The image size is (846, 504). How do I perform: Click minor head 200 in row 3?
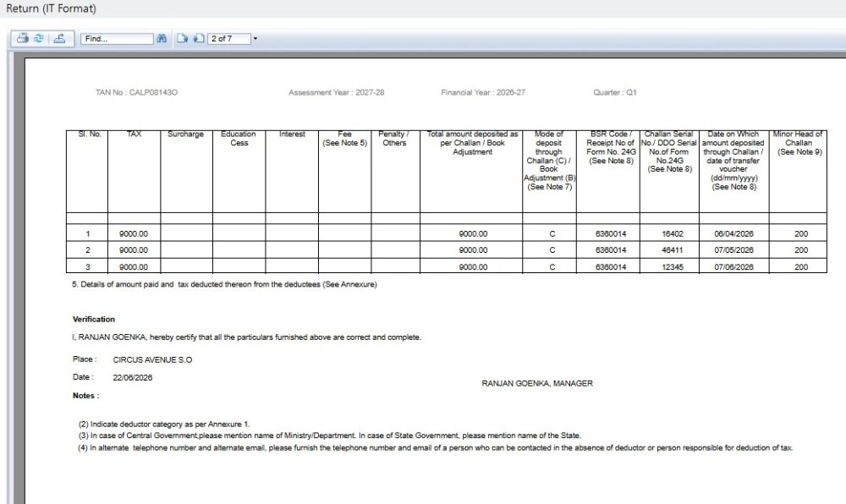click(x=801, y=267)
